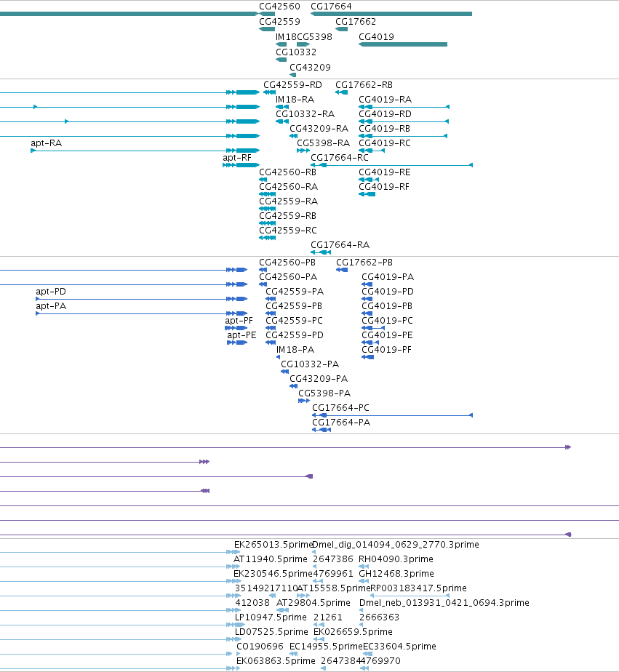Click protein IM18-PA
The width and height of the screenshot is (619, 672).
[295, 350]
